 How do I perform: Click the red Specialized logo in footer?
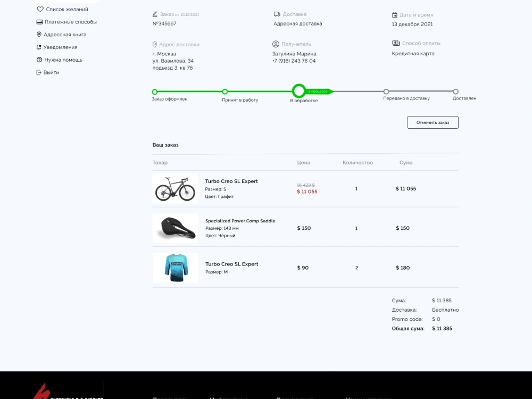41,391
